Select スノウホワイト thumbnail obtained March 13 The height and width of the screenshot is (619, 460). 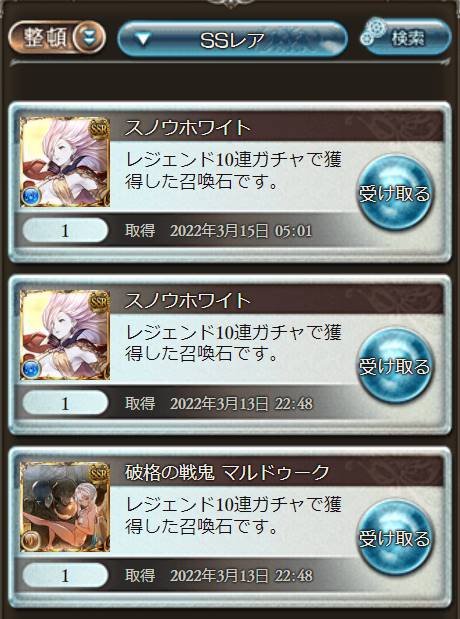[x=65, y=335]
